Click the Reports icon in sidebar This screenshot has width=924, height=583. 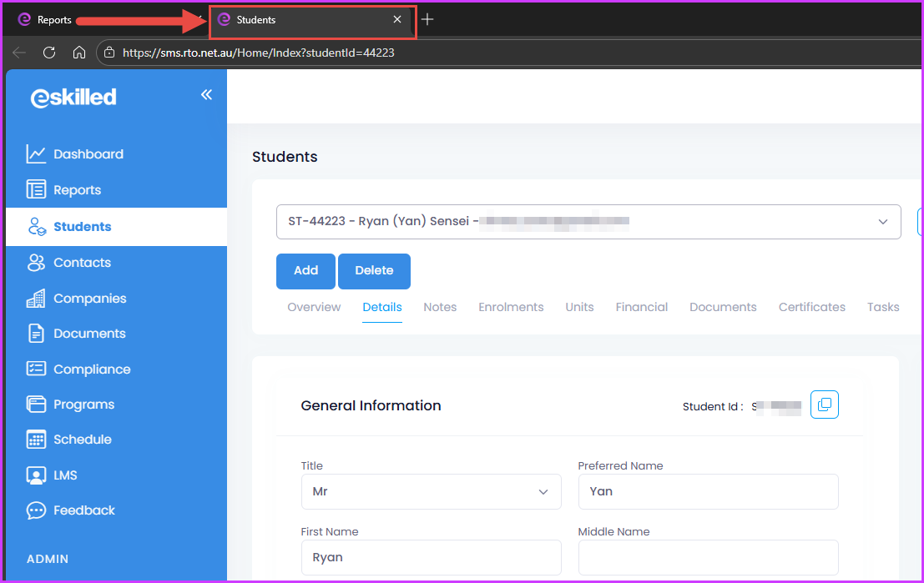point(36,190)
